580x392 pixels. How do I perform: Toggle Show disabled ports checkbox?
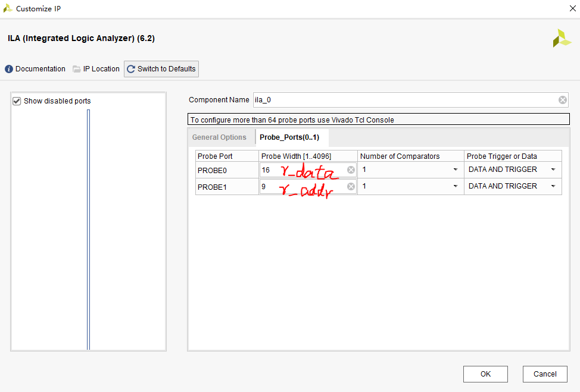(x=17, y=101)
